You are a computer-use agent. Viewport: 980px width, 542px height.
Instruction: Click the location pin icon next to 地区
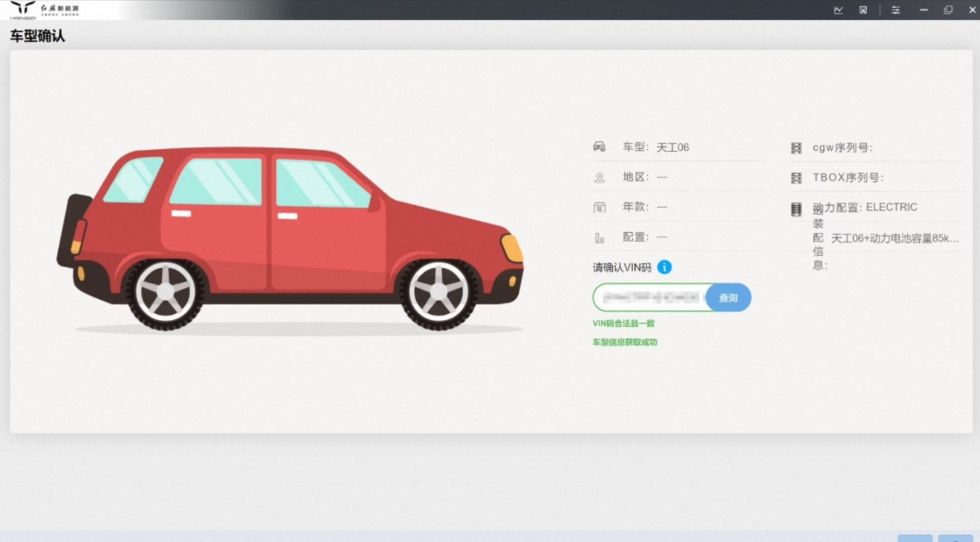[599, 177]
